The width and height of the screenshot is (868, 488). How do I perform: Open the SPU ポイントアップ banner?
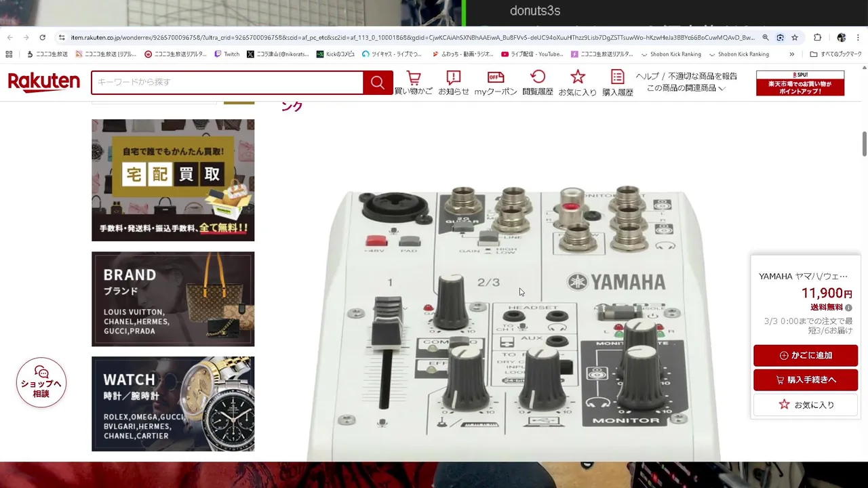point(800,83)
